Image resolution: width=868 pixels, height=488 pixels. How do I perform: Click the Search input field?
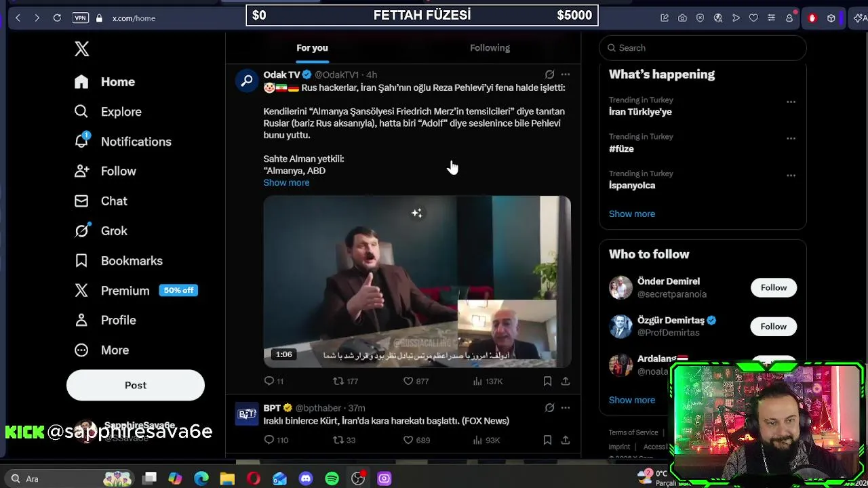coord(703,48)
